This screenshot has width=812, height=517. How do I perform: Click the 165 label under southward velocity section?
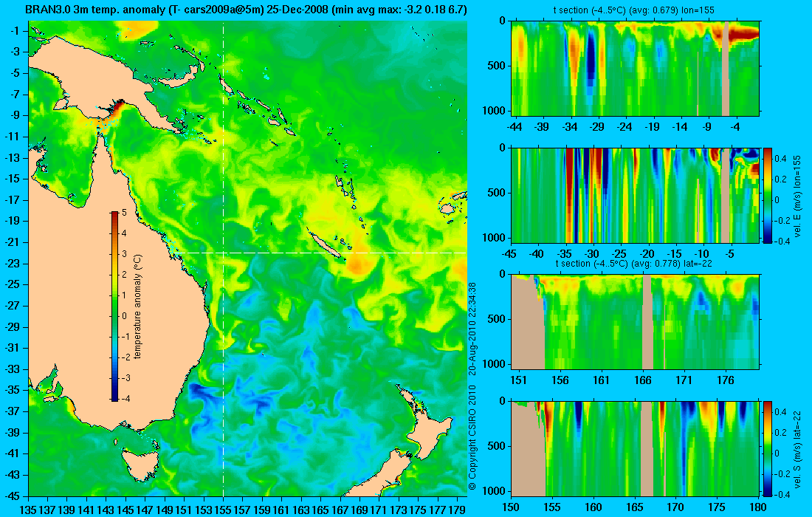[634, 507]
